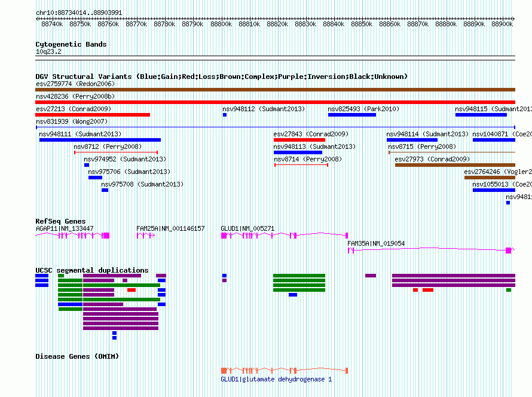Click the nsv831939 (Wong2007) thin blue line
Screen dimensions: 532x397
pyautogui.click(x=275, y=127)
